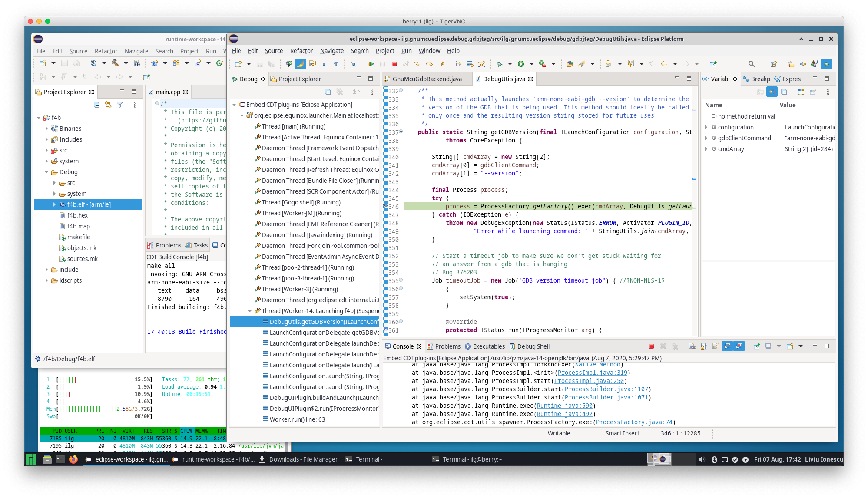Image resolution: width=868 pixels, height=498 pixels.
Task: Click the Resume debug button
Action: 370,64
